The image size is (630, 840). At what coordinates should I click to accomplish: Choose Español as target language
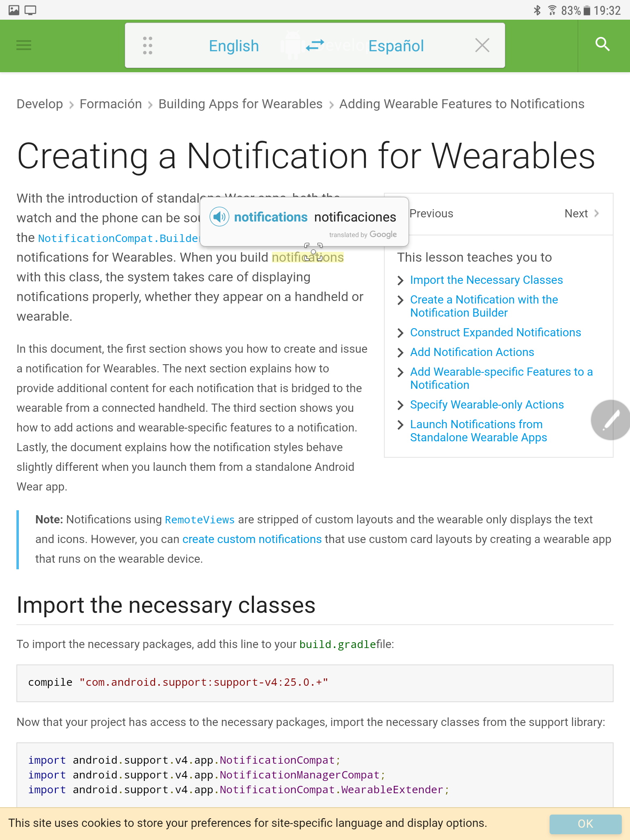coord(396,46)
